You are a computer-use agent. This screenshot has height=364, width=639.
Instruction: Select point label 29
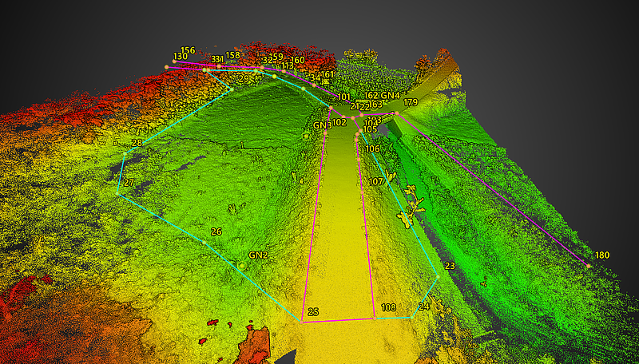pos(244,78)
